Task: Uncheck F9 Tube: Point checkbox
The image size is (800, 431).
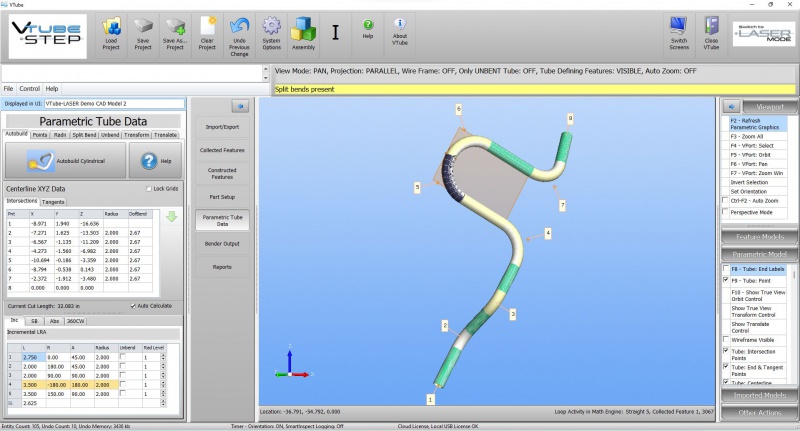Action: (726, 281)
